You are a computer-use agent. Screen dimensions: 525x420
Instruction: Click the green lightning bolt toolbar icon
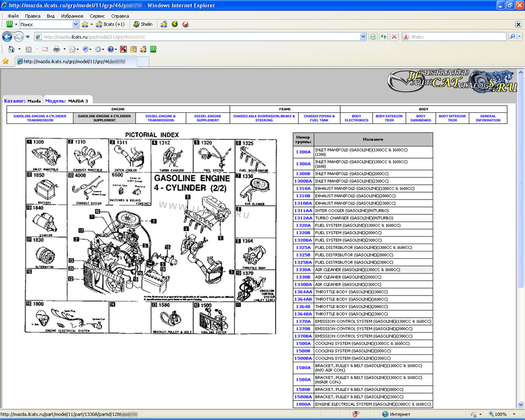[175, 24]
